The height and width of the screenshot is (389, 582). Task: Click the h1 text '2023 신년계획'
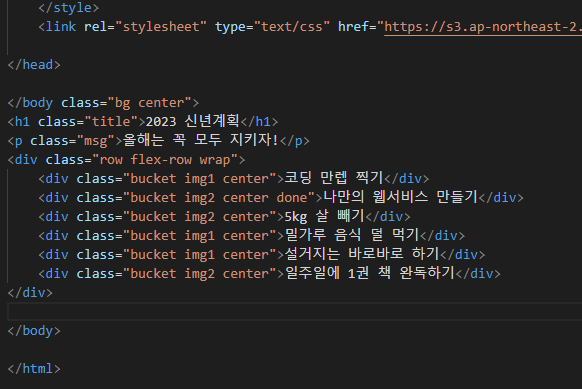click(193, 121)
